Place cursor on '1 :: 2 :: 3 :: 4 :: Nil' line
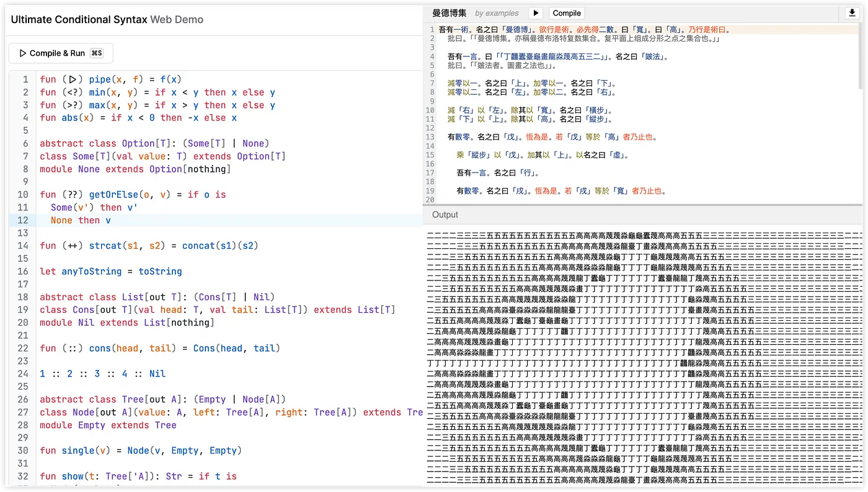The height and width of the screenshot is (492, 868). pos(103,373)
